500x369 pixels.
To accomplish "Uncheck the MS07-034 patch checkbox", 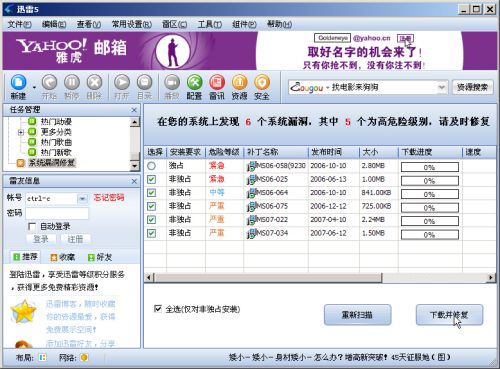I will tap(152, 233).
